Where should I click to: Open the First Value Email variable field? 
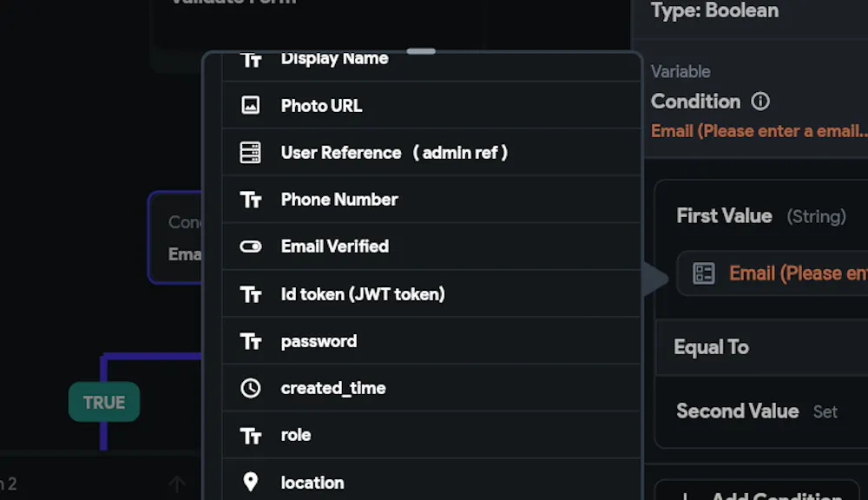tap(773, 273)
